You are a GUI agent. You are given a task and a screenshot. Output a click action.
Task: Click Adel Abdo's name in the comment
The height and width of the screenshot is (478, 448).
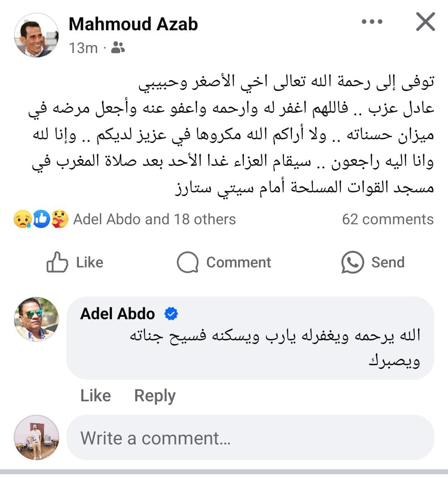pyautogui.click(x=117, y=314)
